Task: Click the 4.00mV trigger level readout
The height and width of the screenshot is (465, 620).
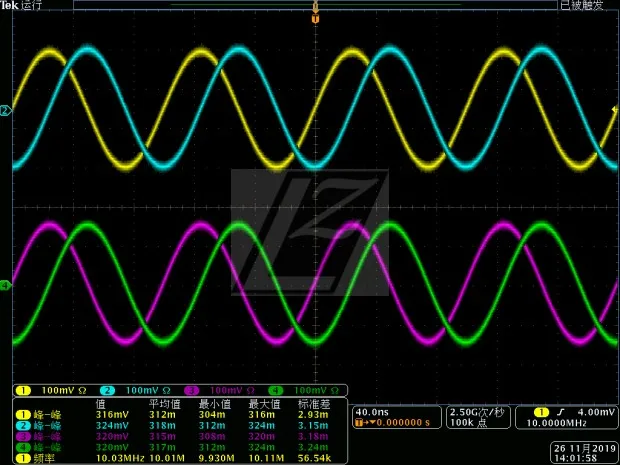Action: click(x=596, y=412)
